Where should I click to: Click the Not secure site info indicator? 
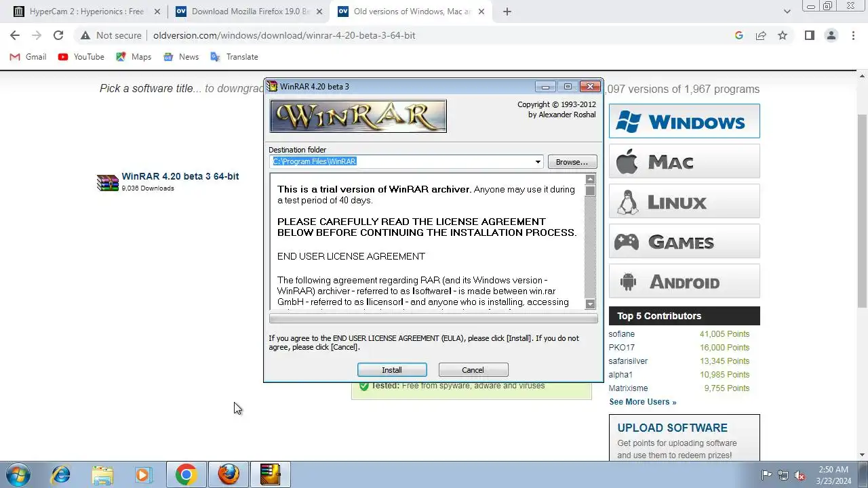tap(111, 35)
